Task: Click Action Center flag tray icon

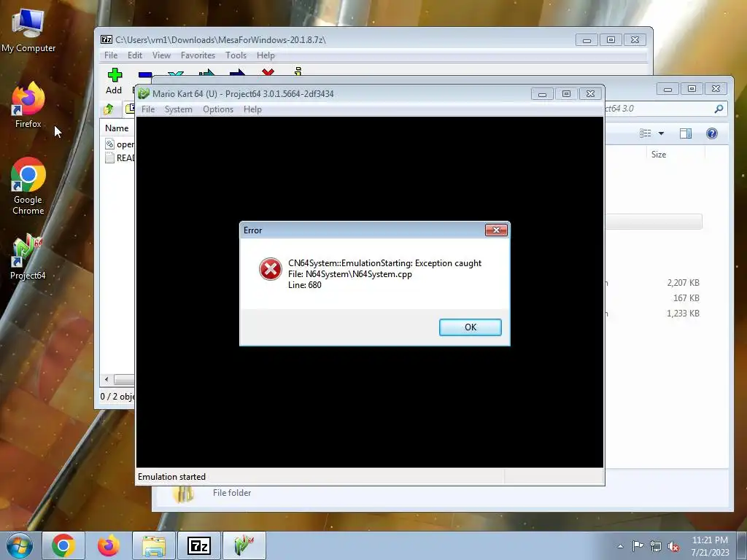Action: point(638,546)
